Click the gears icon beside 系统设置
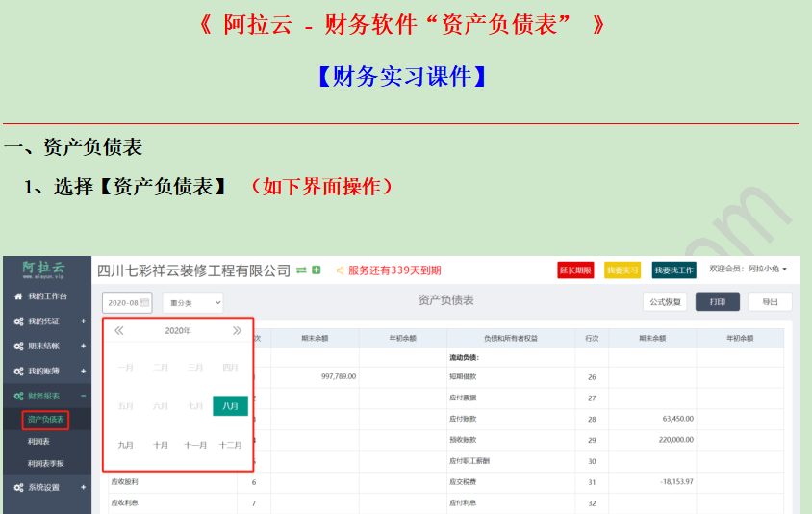The image size is (812, 514). (18, 488)
